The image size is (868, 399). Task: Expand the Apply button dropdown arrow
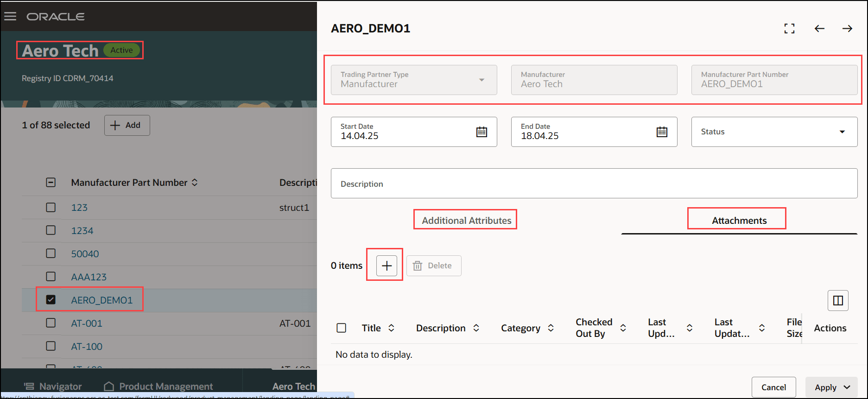(x=848, y=387)
